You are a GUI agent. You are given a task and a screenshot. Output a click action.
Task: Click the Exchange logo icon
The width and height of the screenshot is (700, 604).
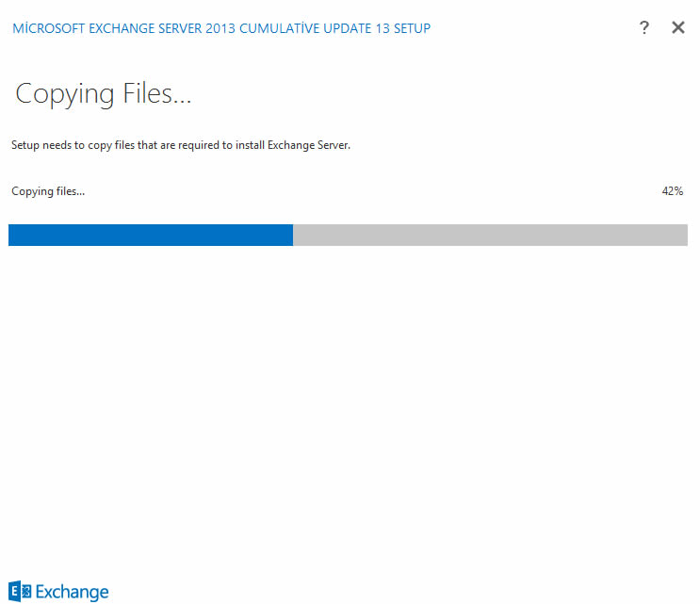coord(20,592)
